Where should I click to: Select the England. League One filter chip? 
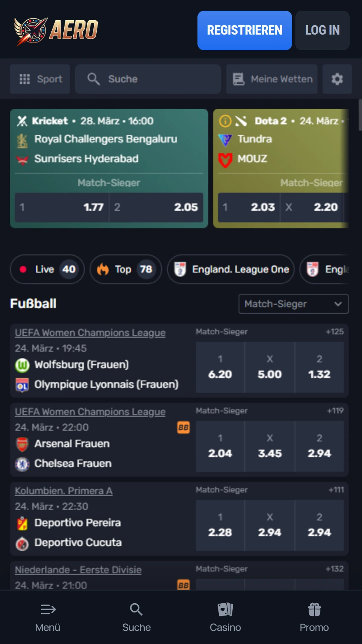pos(231,269)
